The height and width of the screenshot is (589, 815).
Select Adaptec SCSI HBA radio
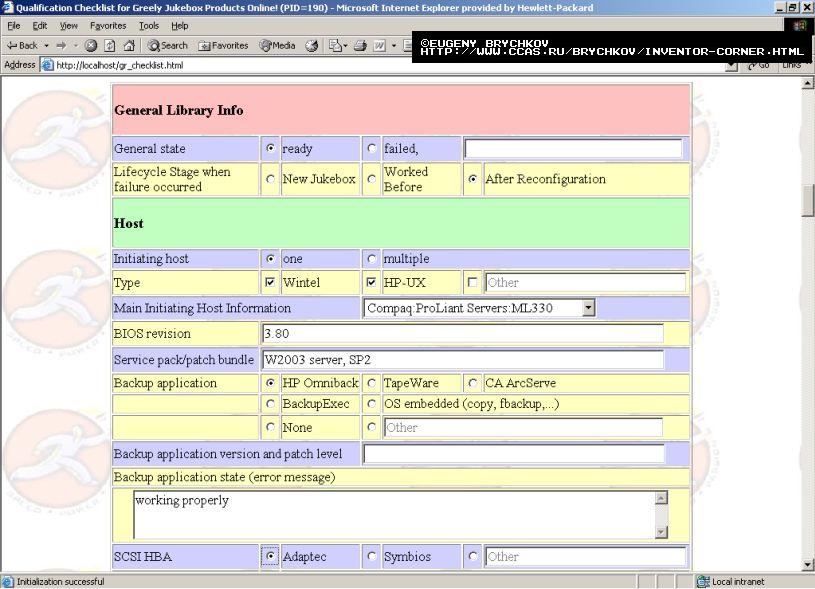(270, 556)
